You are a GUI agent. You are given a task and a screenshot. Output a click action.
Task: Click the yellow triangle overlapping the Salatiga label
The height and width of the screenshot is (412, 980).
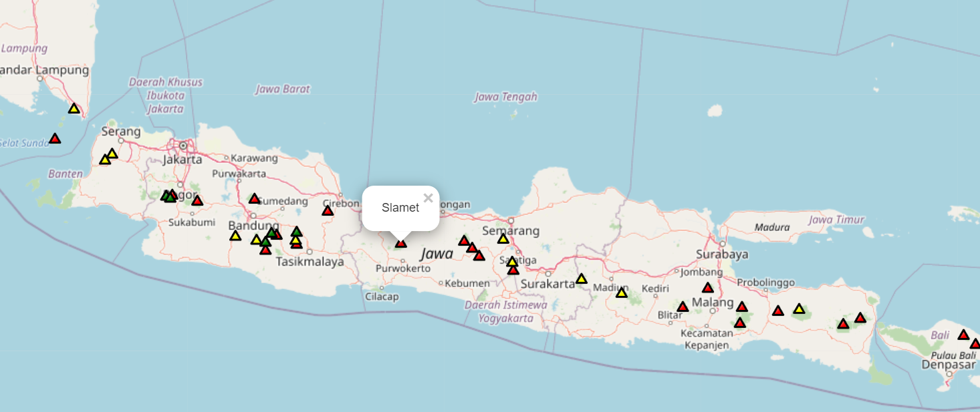coord(512,261)
